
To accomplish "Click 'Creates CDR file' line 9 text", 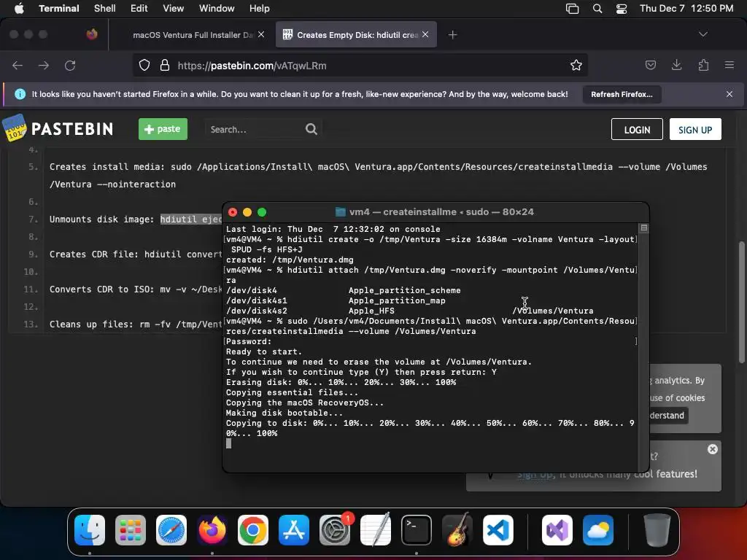I will [135, 254].
